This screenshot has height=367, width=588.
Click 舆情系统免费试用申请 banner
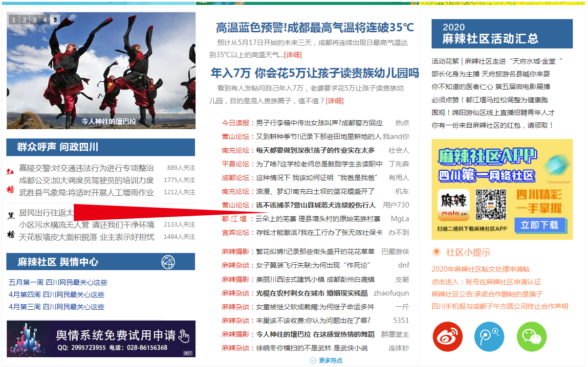[101, 339]
